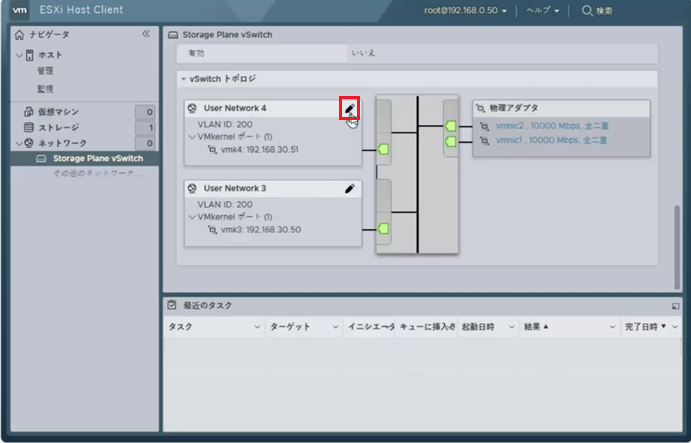Click the main panel vertical scrollbar
Screen dimensions: 691x443
coord(678,240)
